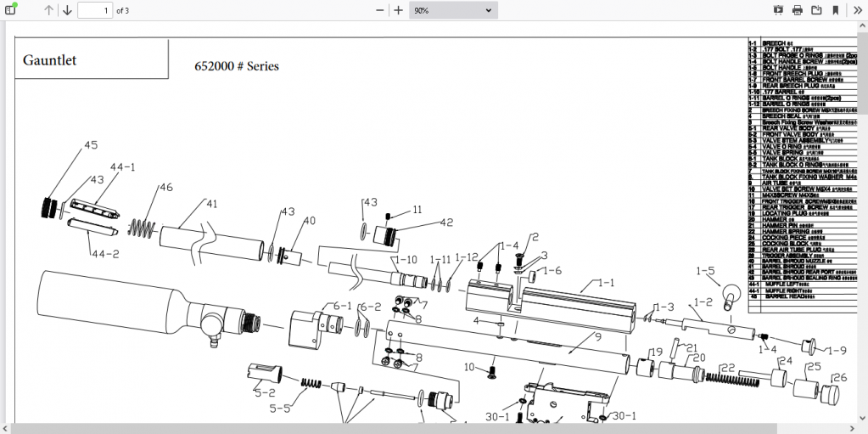Save the PDF file

(x=816, y=10)
